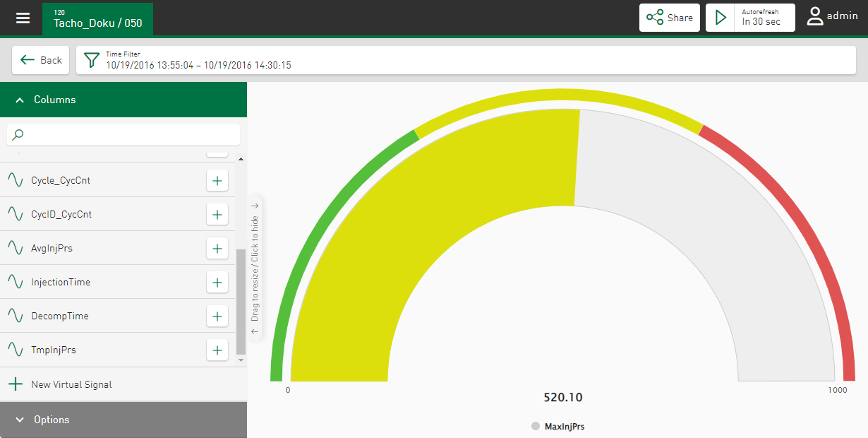Add Cycle_CycCnt signal with plus button
868x438 pixels.
(217, 181)
